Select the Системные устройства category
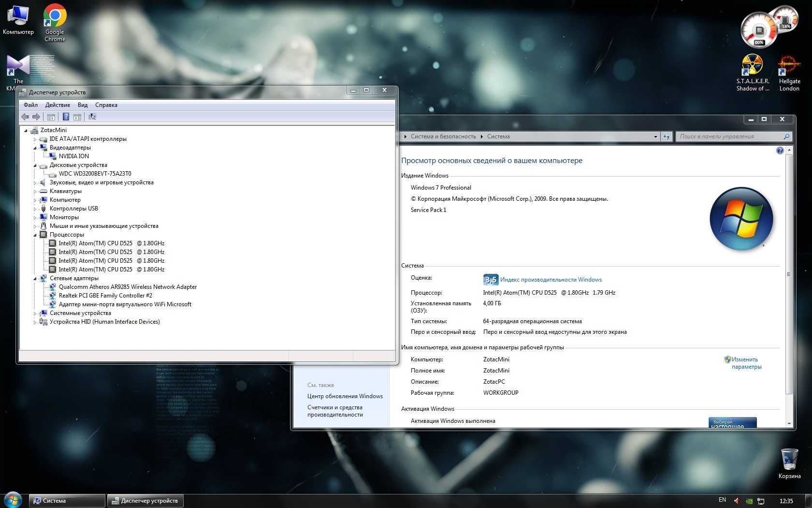 click(80, 313)
